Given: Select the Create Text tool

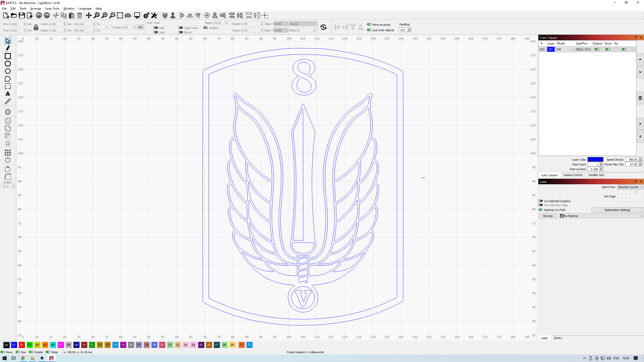Looking at the screenshot, I should pyautogui.click(x=8, y=94).
